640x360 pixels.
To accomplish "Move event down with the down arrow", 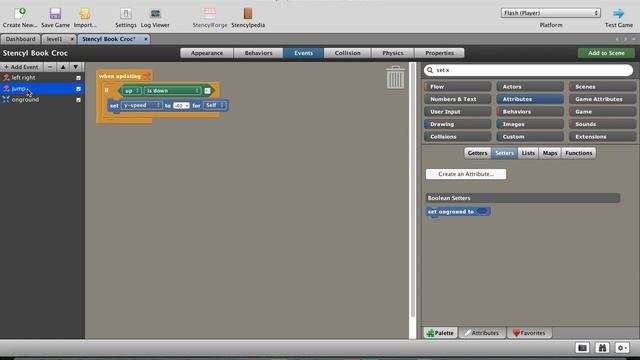I will pyautogui.click(x=76, y=67).
